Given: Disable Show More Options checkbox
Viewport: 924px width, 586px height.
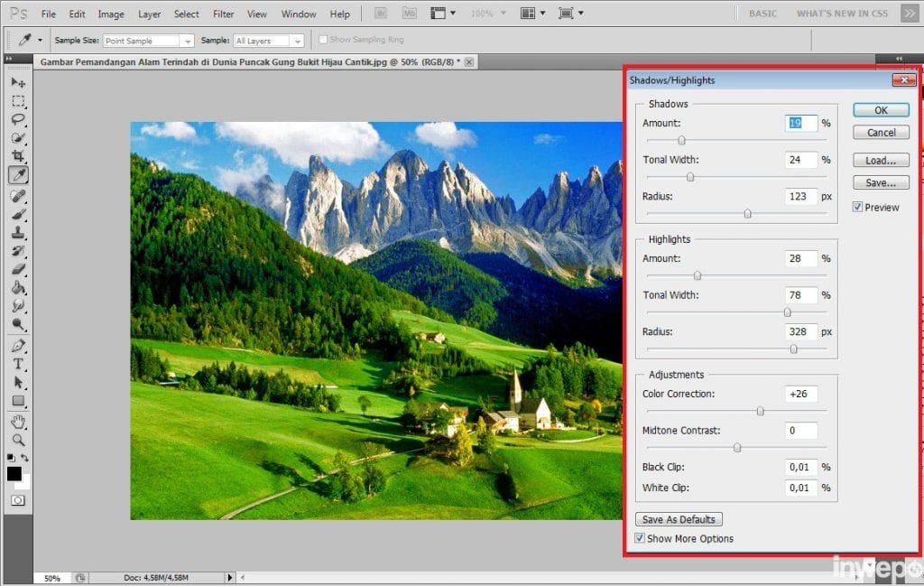Looking at the screenshot, I should (x=640, y=539).
